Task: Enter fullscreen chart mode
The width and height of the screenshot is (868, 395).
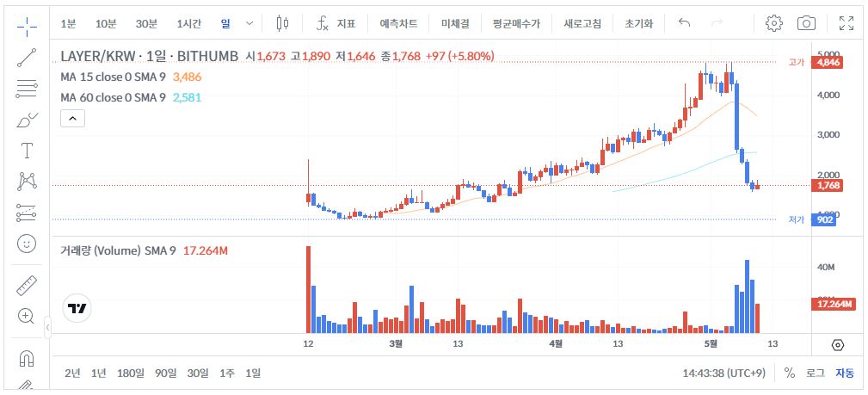Action: point(846,23)
